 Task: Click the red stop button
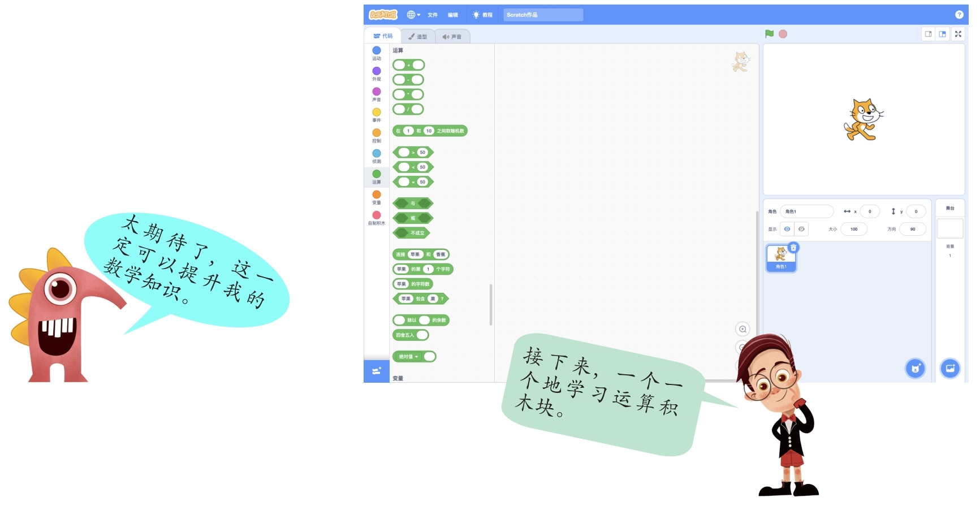[783, 34]
